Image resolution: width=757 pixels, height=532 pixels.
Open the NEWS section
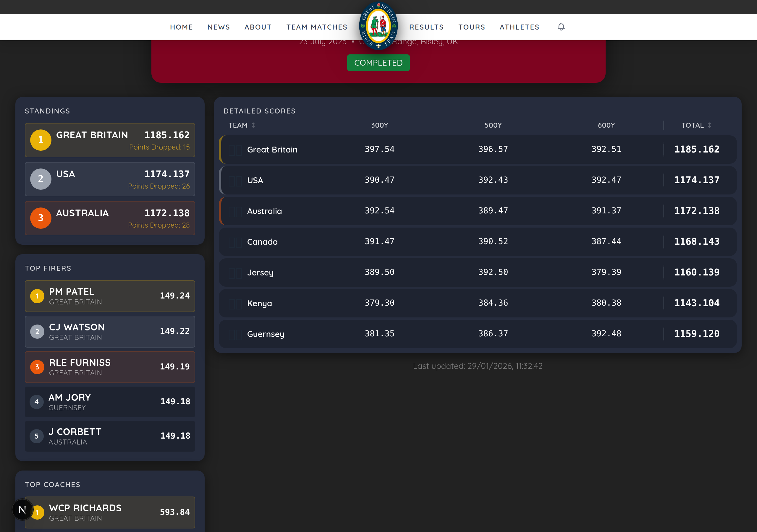click(x=219, y=27)
